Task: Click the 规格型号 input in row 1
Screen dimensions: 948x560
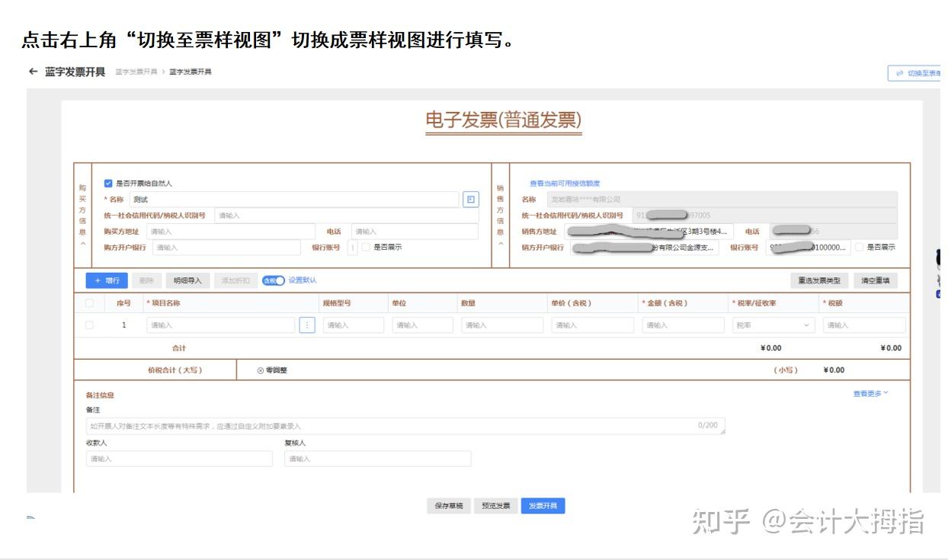Action: point(354,325)
